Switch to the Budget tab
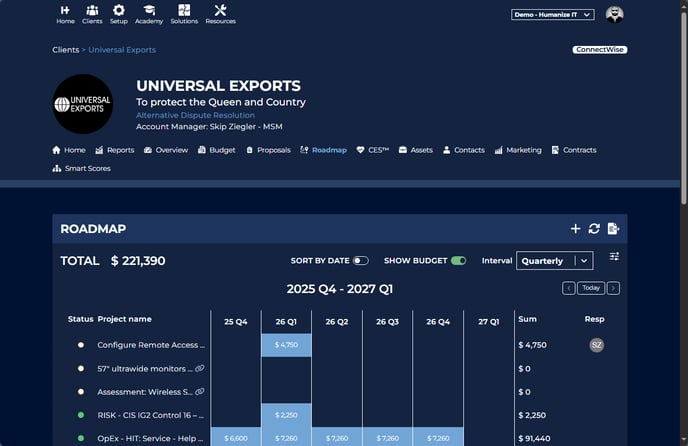 (x=217, y=150)
